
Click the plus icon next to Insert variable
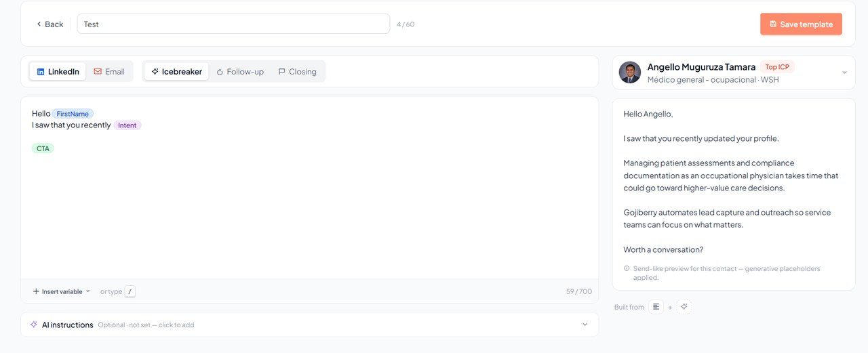coord(36,291)
